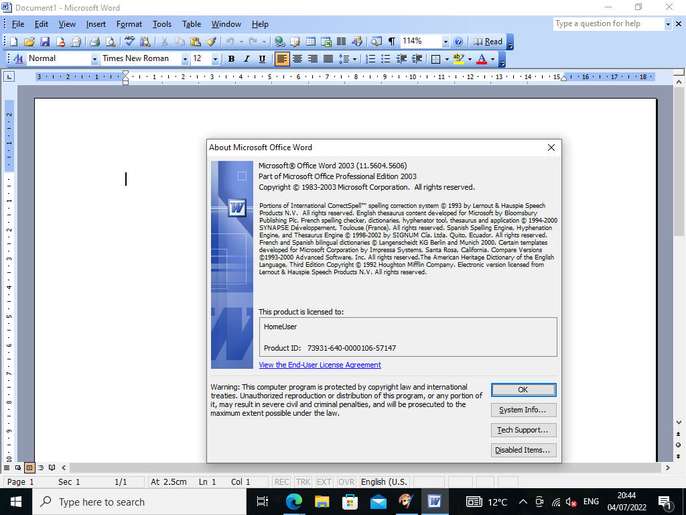Click the Disabled Items button
686x515 pixels.
pyautogui.click(x=523, y=450)
